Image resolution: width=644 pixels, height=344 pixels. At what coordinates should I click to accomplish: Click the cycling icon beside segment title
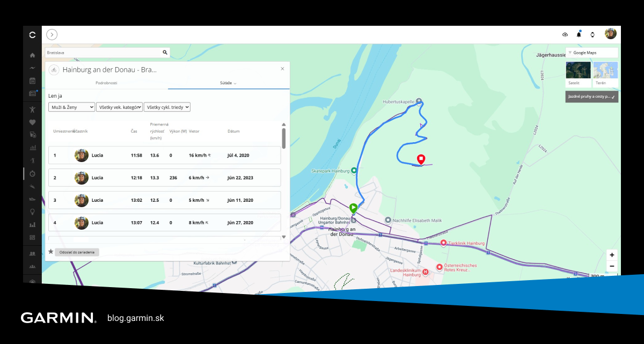(x=54, y=70)
